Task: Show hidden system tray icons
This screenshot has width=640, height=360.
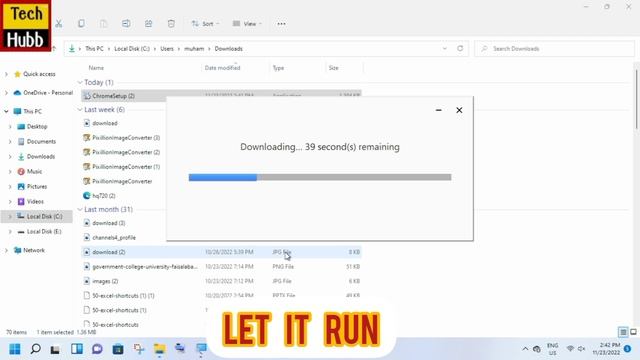Action: tap(525, 349)
